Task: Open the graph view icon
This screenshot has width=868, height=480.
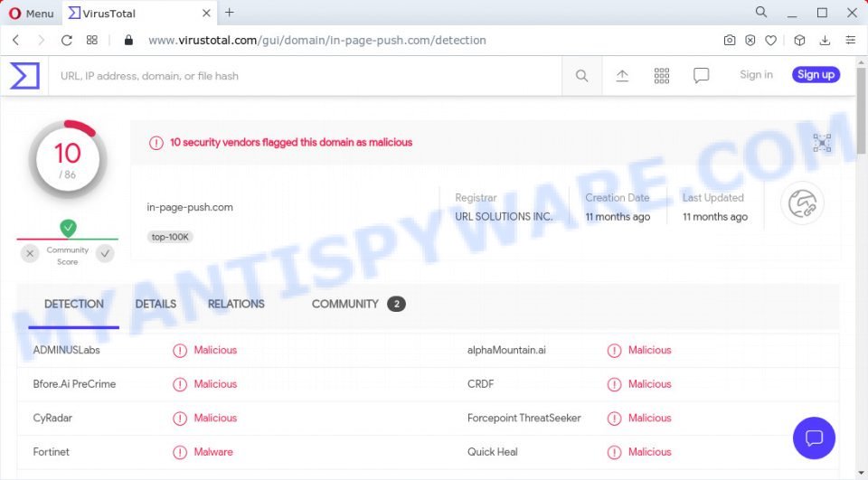Action: click(822, 143)
